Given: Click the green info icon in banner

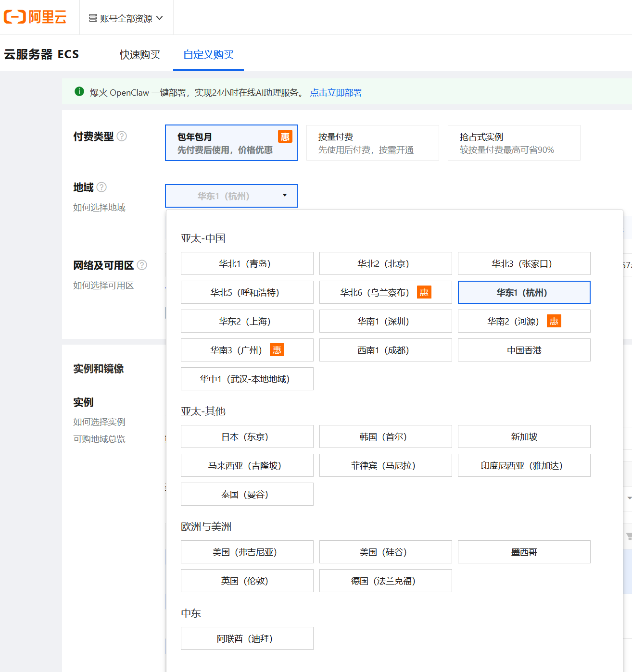Looking at the screenshot, I should [x=79, y=92].
